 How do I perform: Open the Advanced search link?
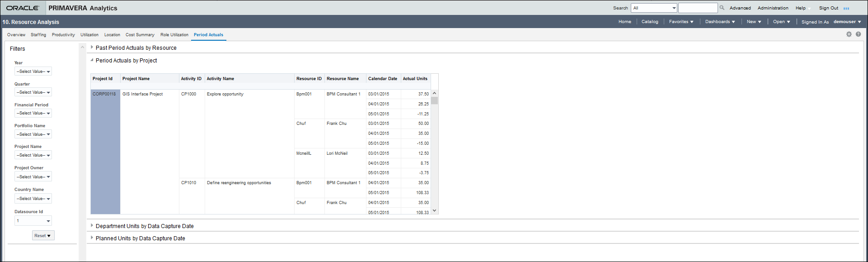point(740,8)
